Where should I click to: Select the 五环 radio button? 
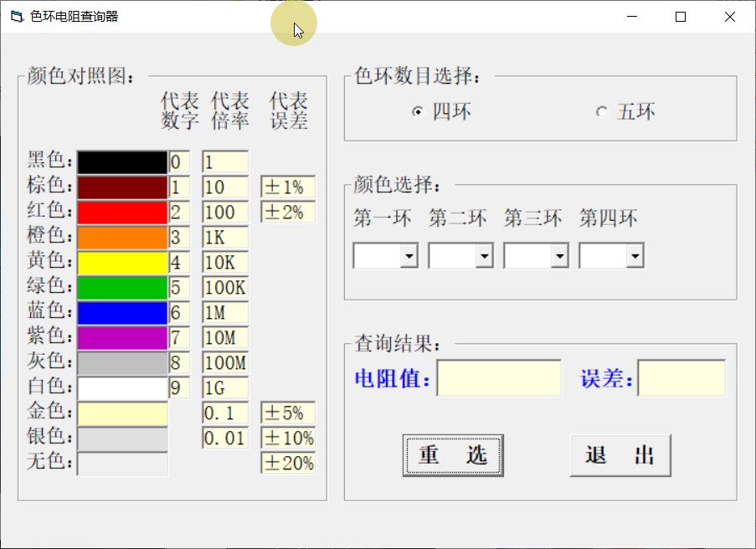(x=600, y=110)
